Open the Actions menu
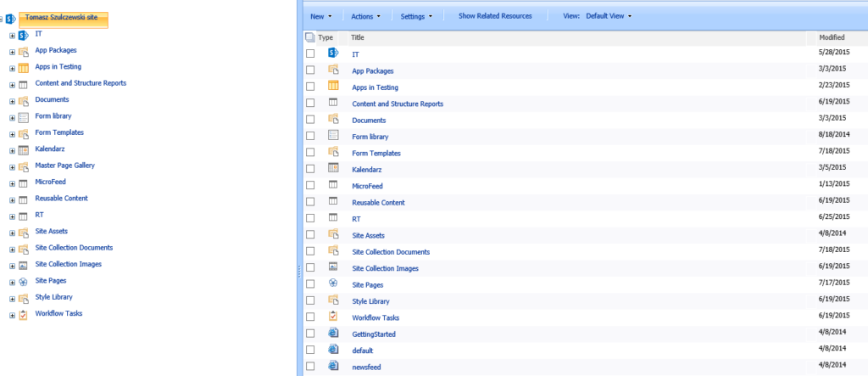 (366, 16)
